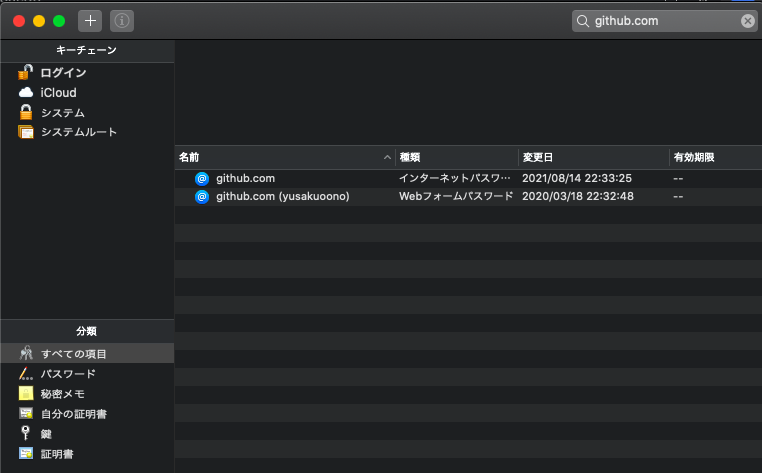This screenshot has width=762, height=473.
Task: Sort by 名前 column header
Action: (x=285, y=157)
